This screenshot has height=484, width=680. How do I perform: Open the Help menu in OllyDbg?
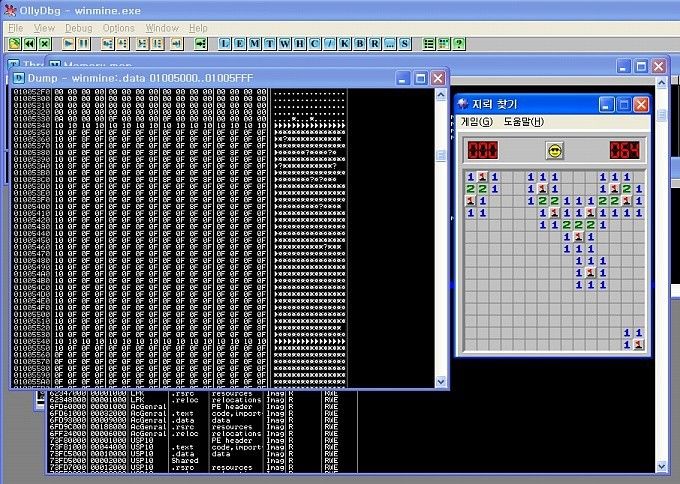coord(198,28)
